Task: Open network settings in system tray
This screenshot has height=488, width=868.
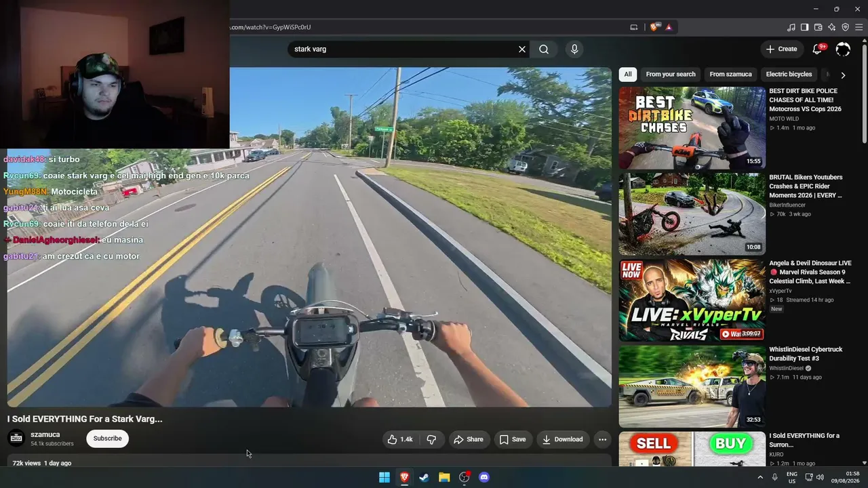Action: (810, 477)
